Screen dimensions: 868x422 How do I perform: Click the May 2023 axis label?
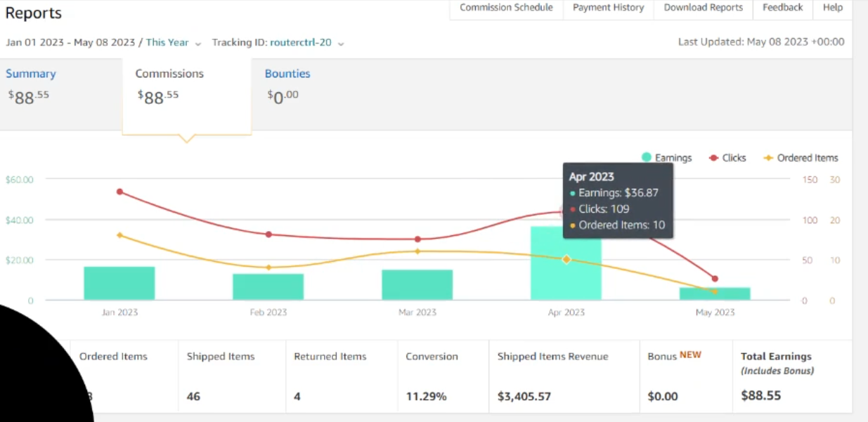point(715,312)
